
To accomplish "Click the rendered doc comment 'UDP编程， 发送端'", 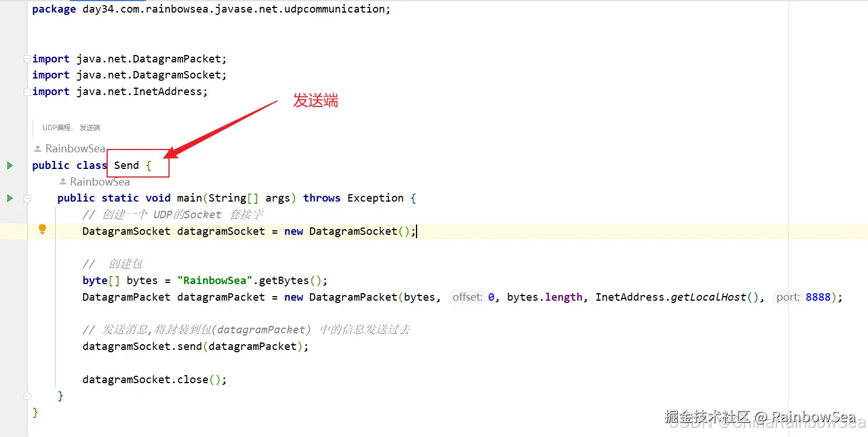I will pos(71,128).
